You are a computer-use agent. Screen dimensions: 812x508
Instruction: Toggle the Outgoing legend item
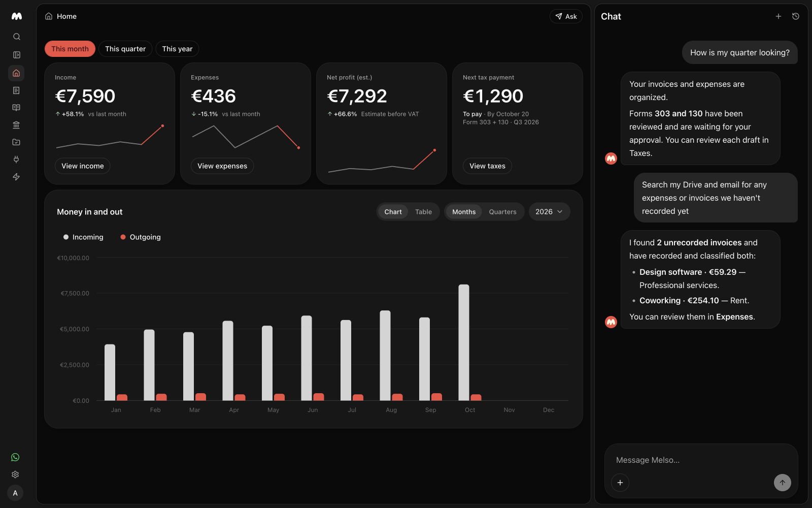coord(141,237)
